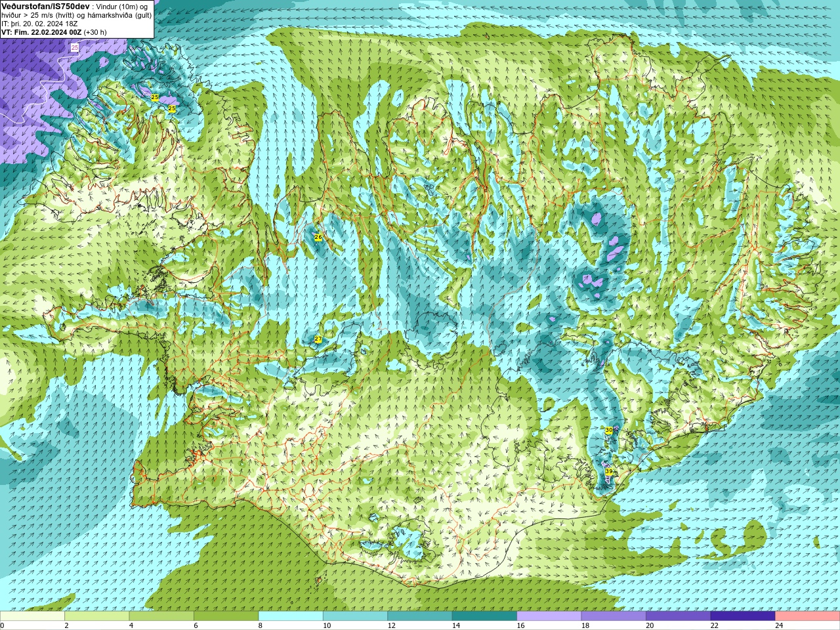Viewport: 840px width, 630px height.
Task: Select the 8–10 m/s light cyan legend swatch
Action: coord(291,616)
